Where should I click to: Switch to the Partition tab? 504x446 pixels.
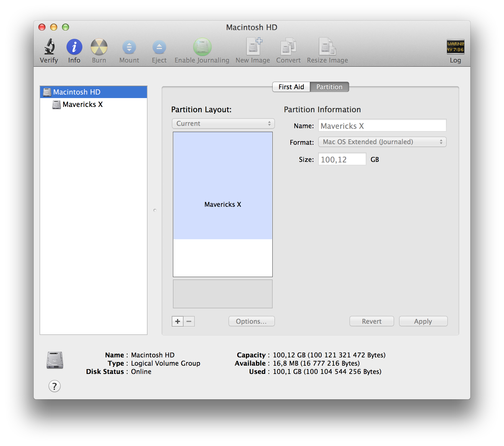[329, 87]
